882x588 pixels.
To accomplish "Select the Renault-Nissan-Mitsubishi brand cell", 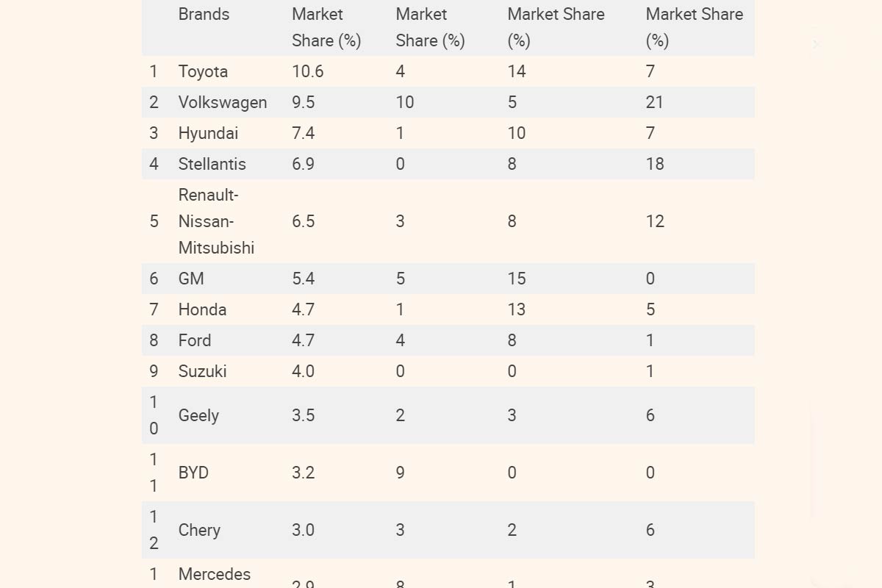I will 216,222.
